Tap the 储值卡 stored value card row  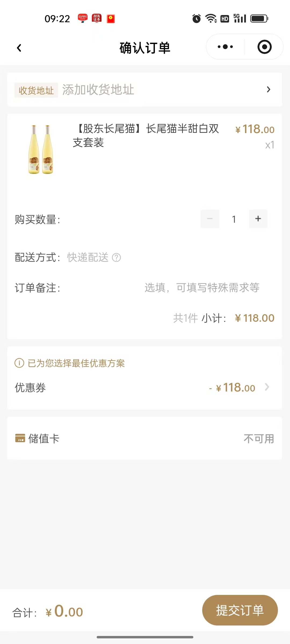coord(144,438)
